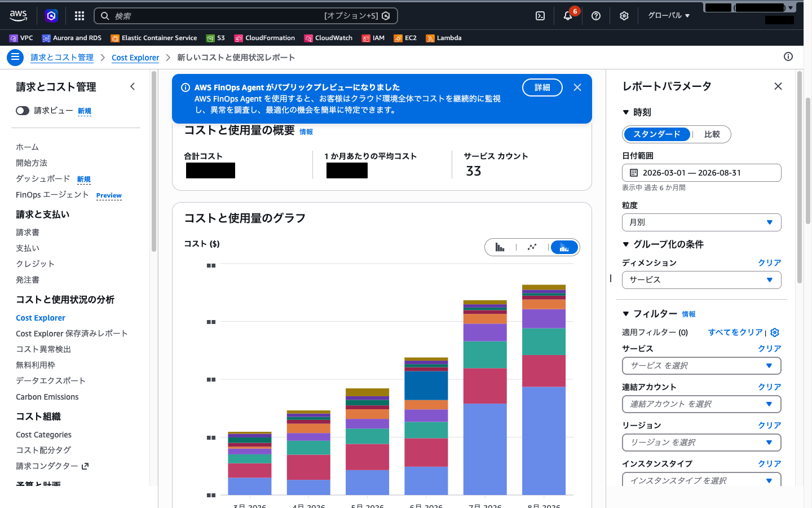Image resolution: width=812 pixels, height=508 pixels.
Task: Open the ディメンション service dropdown
Action: click(x=701, y=280)
